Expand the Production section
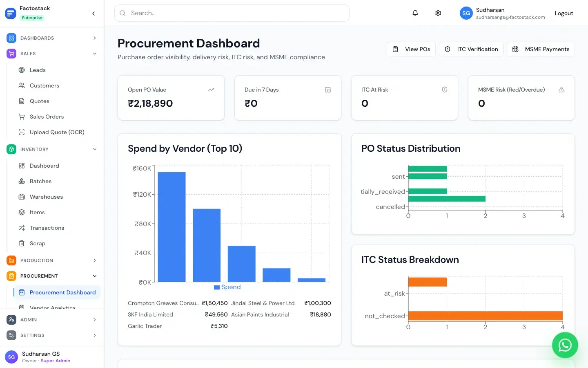 tap(95, 260)
